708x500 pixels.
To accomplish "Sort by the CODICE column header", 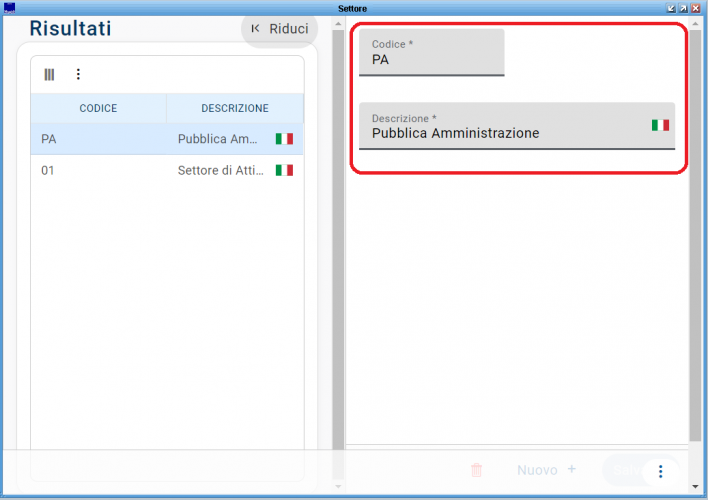I will [98, 108].
